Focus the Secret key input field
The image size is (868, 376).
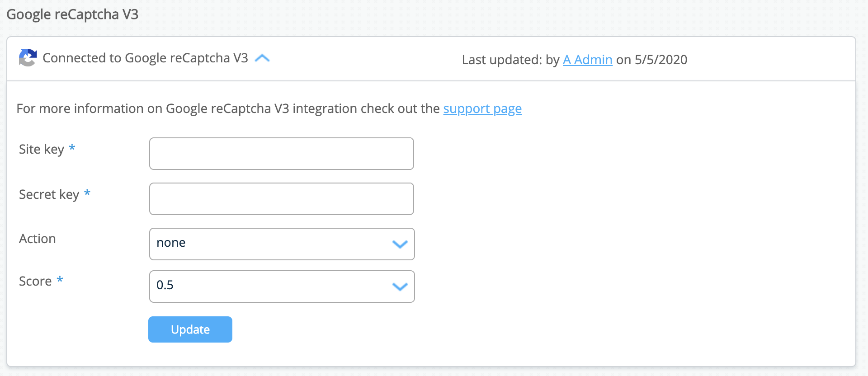(281, 199)
